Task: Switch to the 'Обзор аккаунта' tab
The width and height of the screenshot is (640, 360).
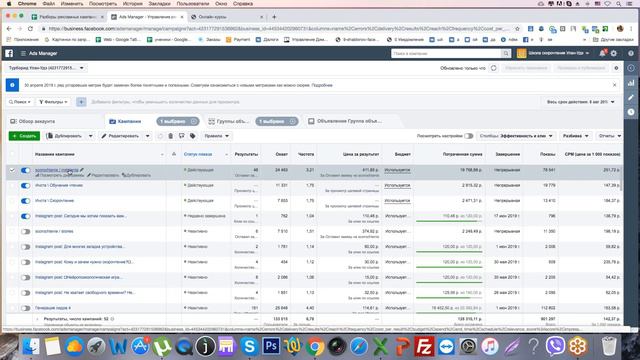Action: click(33, 121)
